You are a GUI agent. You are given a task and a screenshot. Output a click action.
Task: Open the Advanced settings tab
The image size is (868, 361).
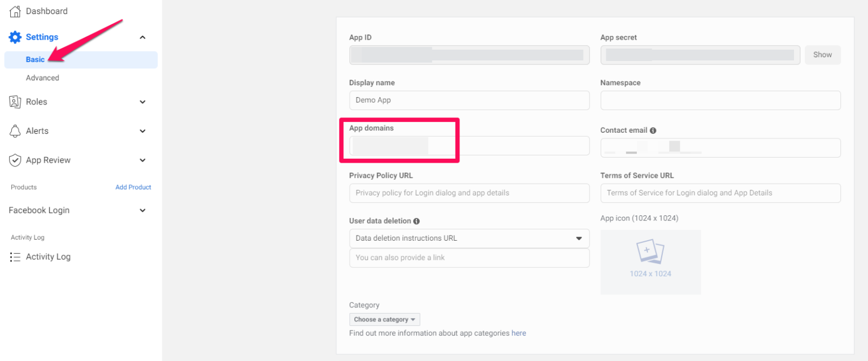[x=42, y=77]
